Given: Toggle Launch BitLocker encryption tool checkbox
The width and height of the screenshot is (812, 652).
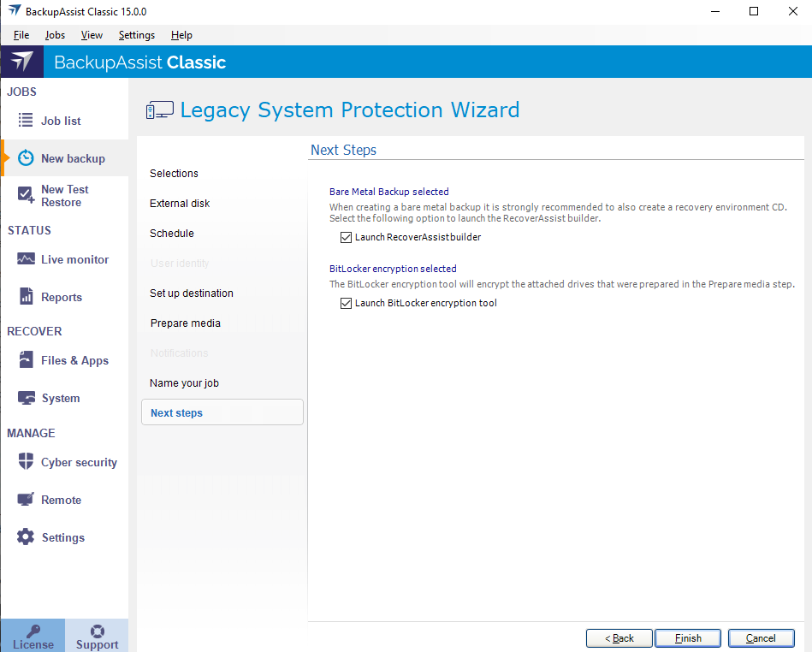Looking at the screenshot, I should 347,303.
